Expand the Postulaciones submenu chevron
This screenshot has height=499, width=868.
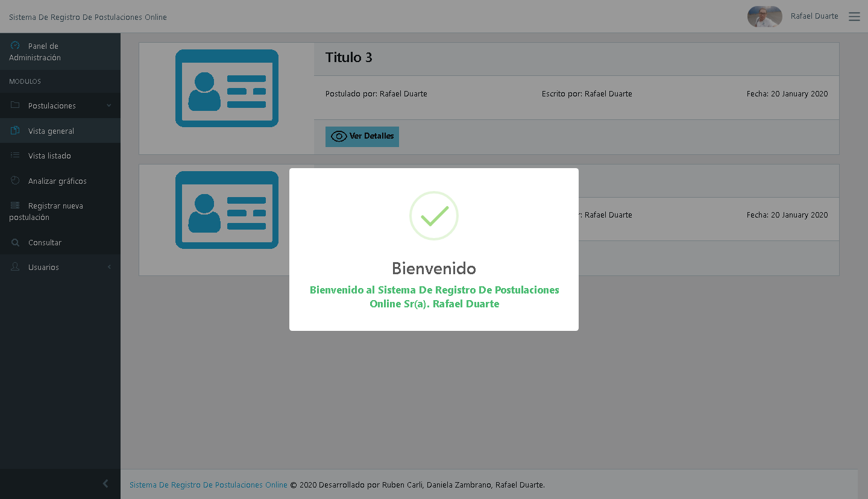109,105
